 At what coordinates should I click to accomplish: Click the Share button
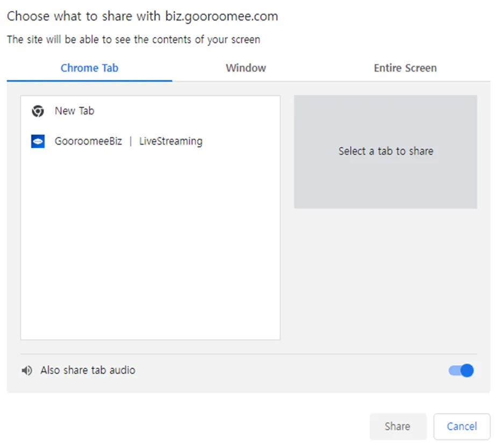(398, 427)
